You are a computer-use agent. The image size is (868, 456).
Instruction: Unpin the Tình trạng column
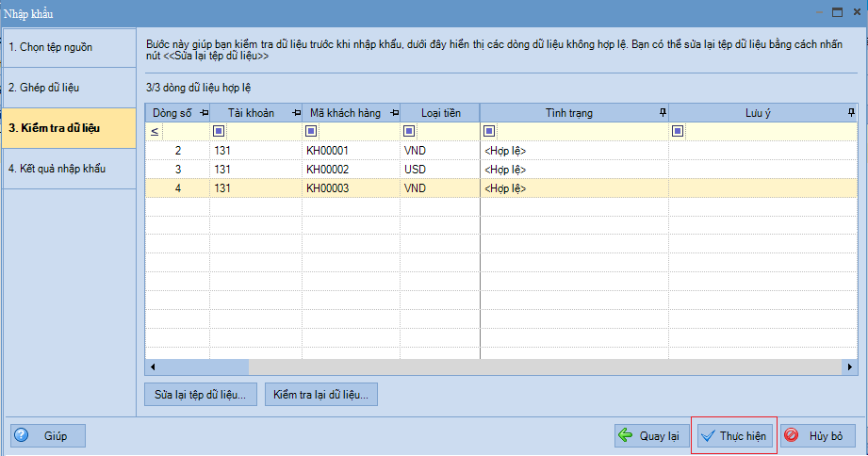tap(663, 113)
